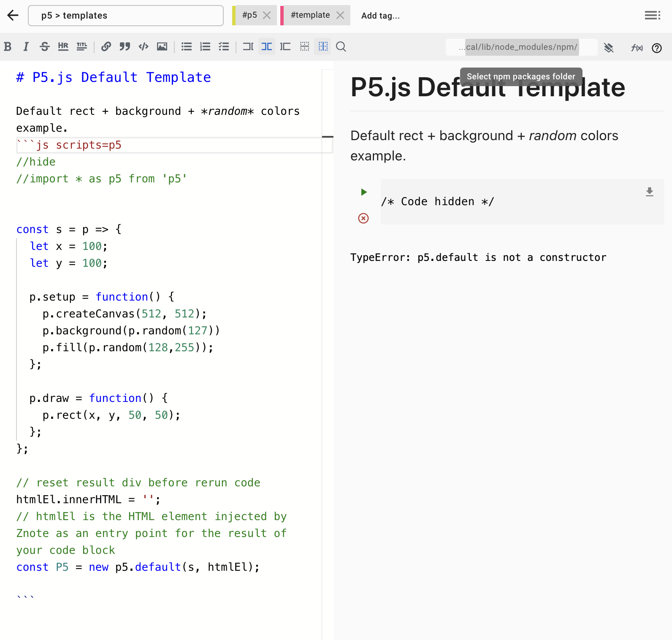Insert a checklist
This screenshot has width=672, height=640.
224,47
